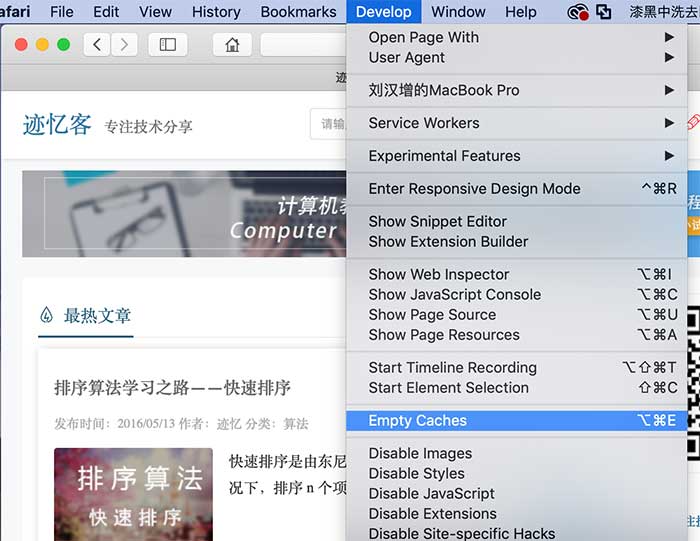700x541 pixels.
Task: Expand the Experimental Features submenu
Action: (517, 156)
